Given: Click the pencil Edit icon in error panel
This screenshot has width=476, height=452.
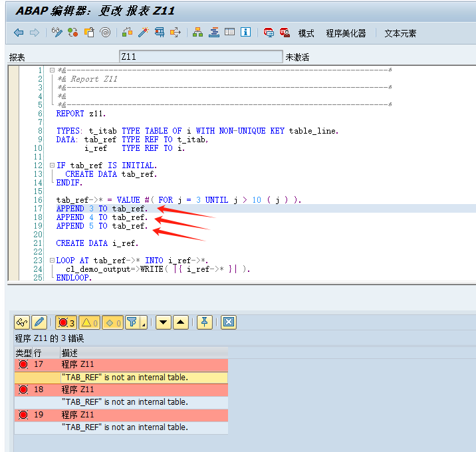Looking at the screenshot, I should [x=39, y=322].
